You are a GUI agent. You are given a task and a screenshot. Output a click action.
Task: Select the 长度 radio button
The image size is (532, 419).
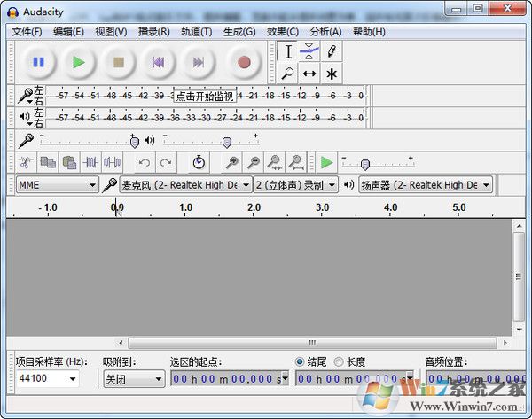tap(339, 361)
